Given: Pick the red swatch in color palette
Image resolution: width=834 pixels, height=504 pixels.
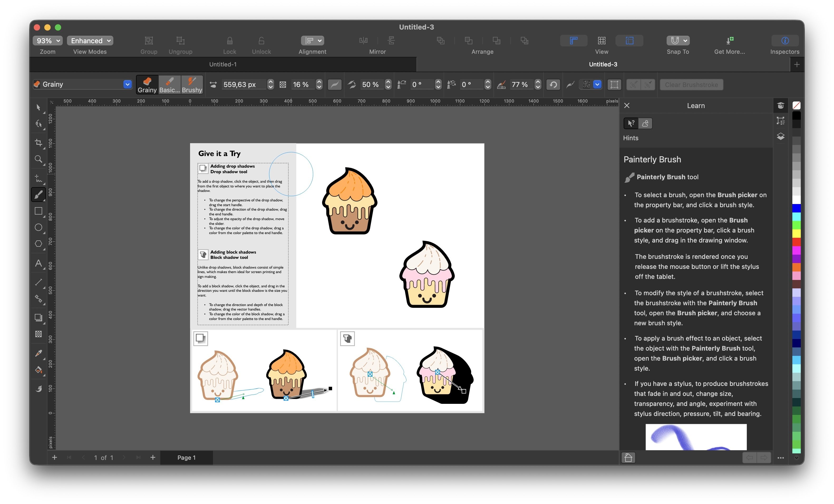Looking at the screenshot, I should [x=796, y=242].
